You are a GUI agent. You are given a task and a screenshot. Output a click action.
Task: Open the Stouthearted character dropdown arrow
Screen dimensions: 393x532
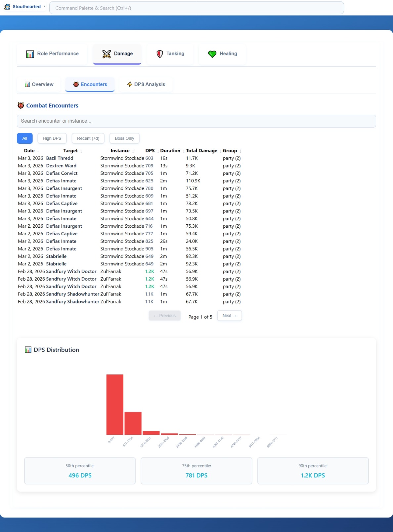tap(44, 7)
